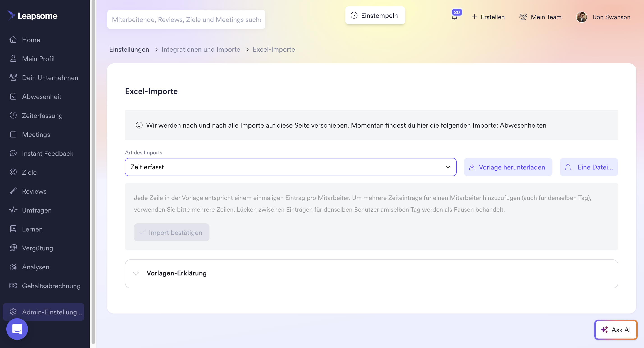The width and height of the screenshot is (644, 348).
Task: Open Home via house icon
Action: (x=13, y=40)
